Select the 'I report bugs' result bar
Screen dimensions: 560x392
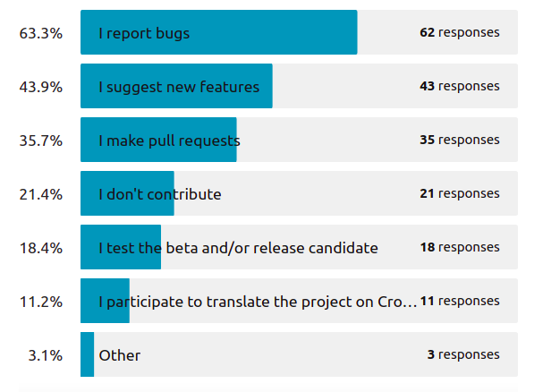[299, 32]
